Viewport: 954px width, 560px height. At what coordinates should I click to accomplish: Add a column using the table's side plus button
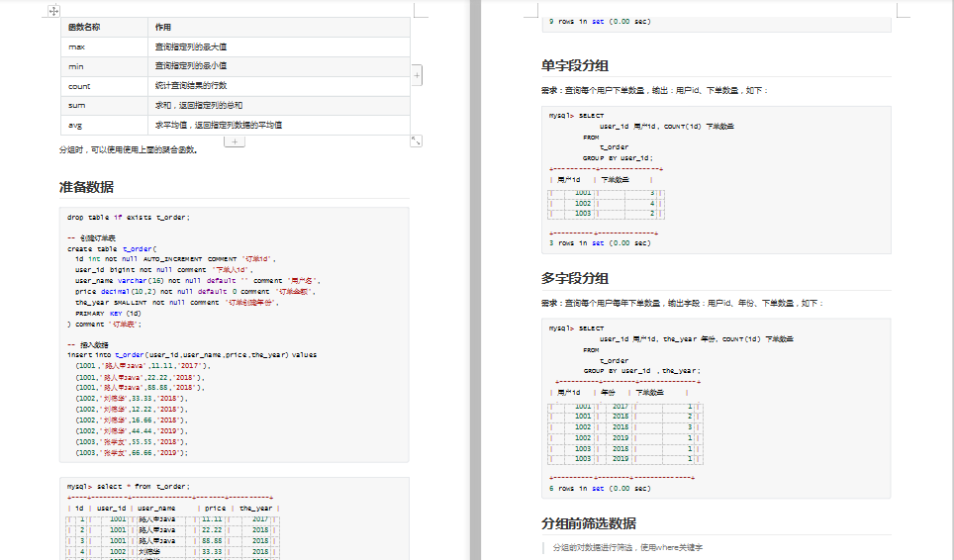pyautogui.click(x=417, y=75)
